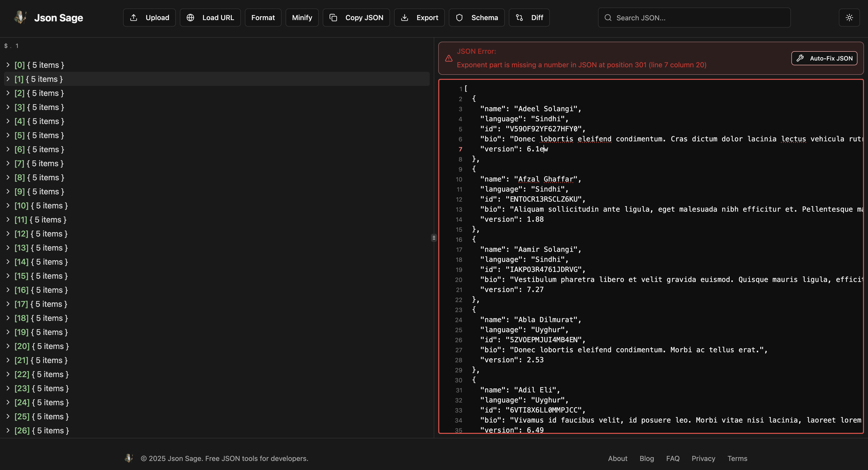Open the About page in the footer
The width and height of the screenshot is (868, 470).
pyautogui.click(x=617, y=458)
